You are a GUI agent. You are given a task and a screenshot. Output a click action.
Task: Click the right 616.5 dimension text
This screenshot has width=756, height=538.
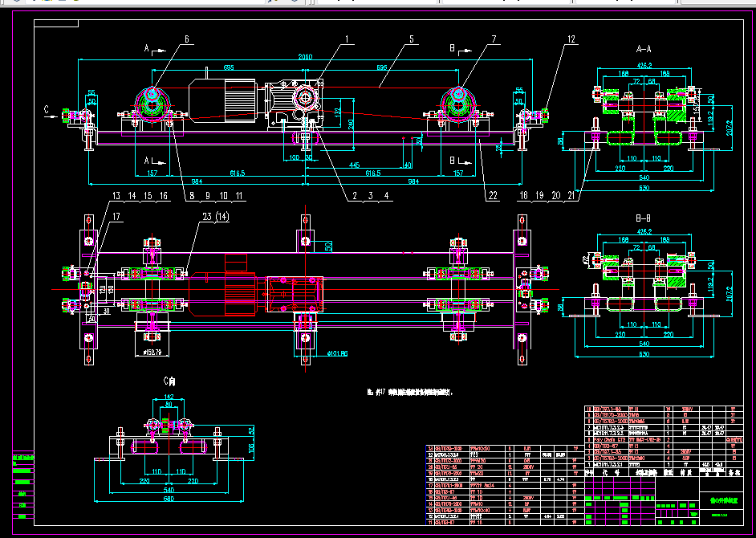[x=373, y=173]
